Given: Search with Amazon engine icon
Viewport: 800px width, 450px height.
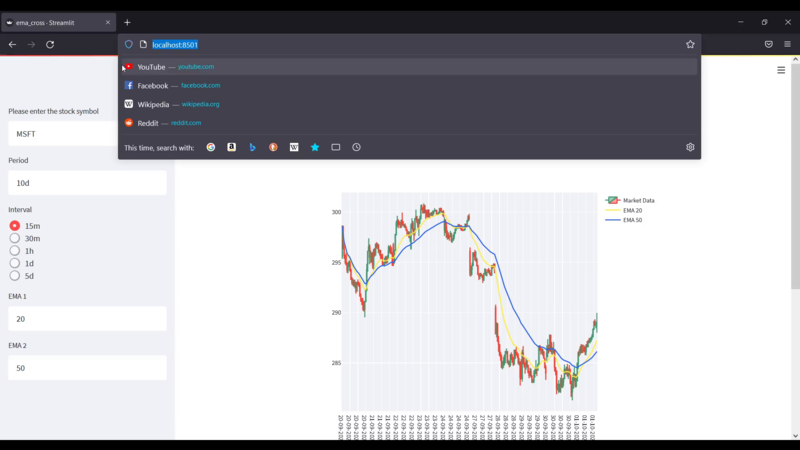Looking at the screenshot, I should tap(232, 147).
